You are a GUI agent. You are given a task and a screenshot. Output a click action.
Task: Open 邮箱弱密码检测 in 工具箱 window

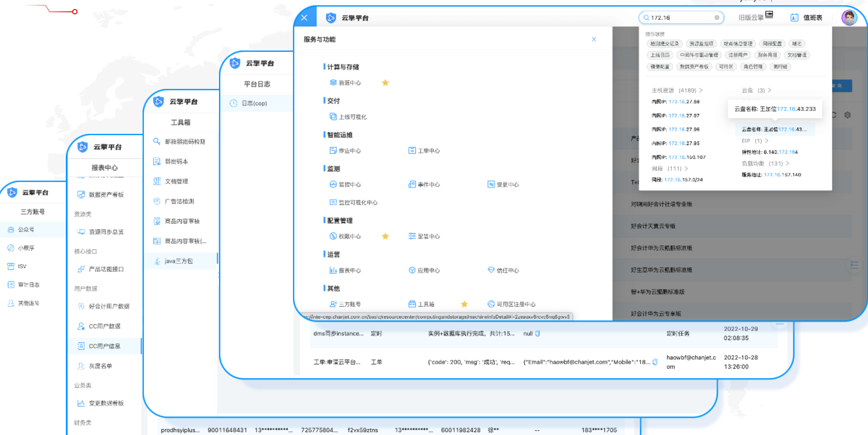pyautogui.click(x=179, y=142)
